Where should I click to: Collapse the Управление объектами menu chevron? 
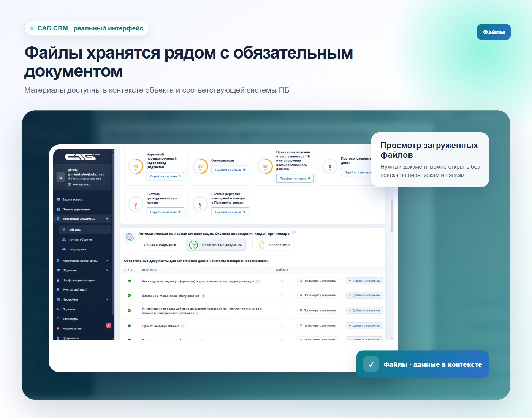[107, 219]
